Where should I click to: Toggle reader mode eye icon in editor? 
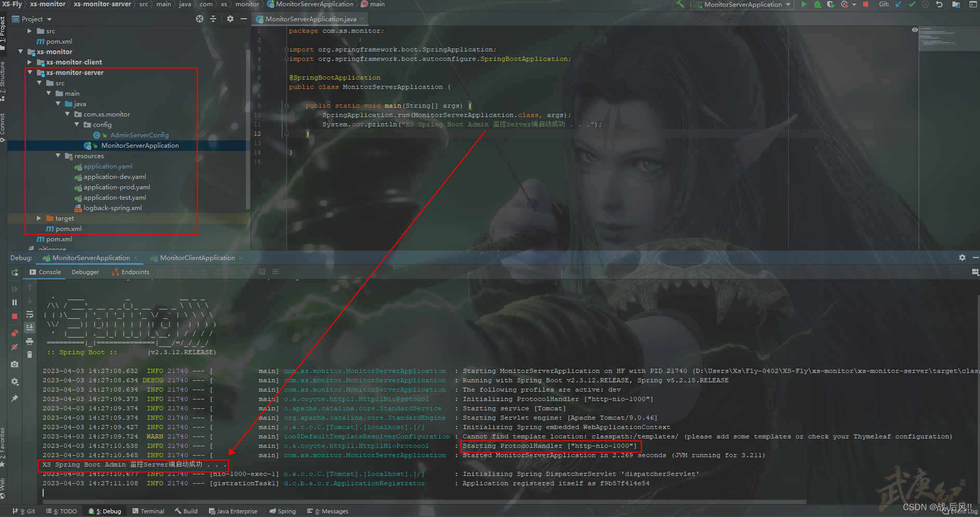point(915,30)
